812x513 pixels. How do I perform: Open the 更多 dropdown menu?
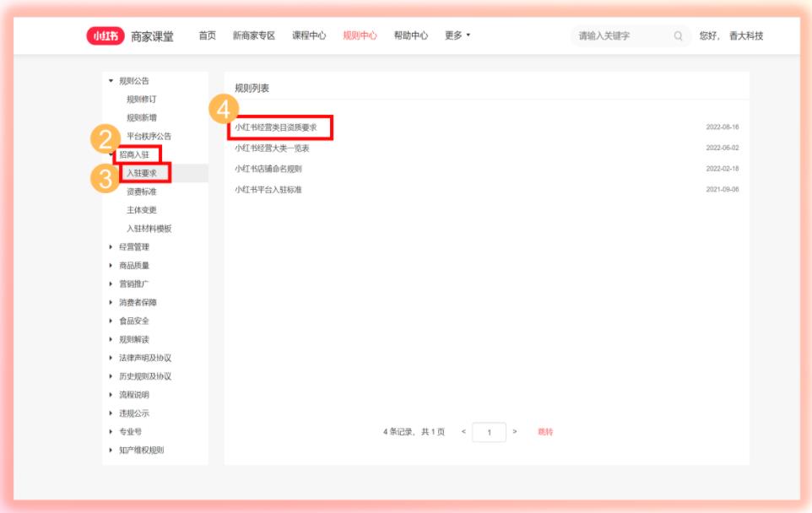457,35
